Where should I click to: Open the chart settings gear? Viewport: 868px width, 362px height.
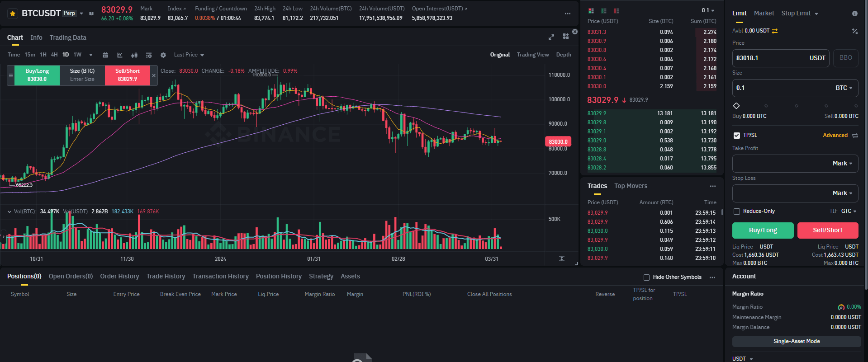[x=163, y=55]
